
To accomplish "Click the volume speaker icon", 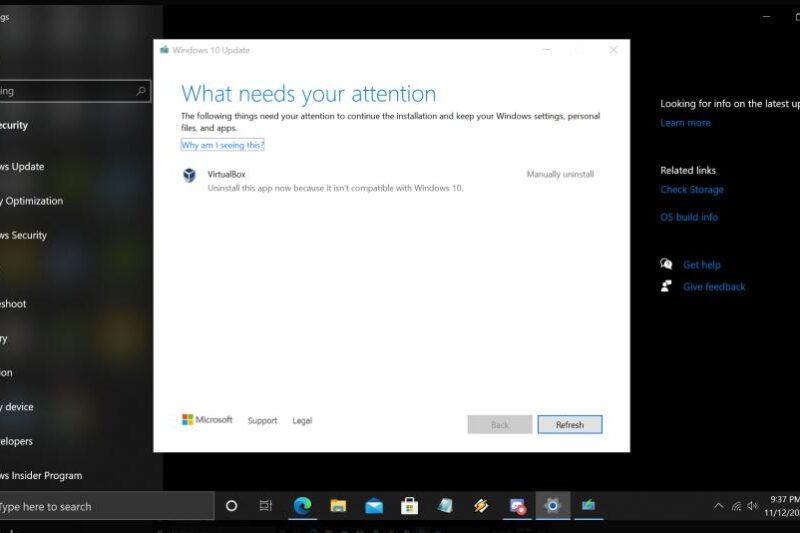I will coord(753,506).
